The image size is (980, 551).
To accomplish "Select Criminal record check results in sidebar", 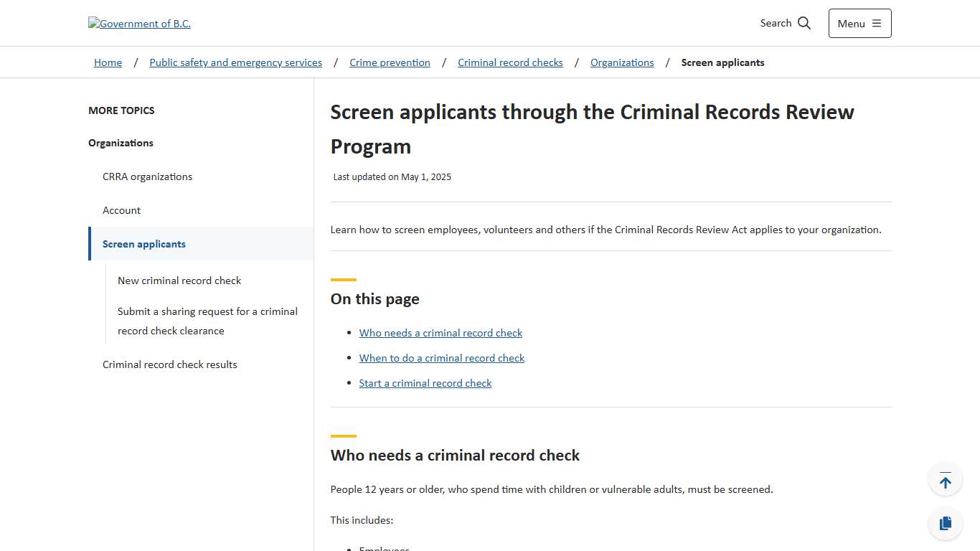I will tap(169, 364).
